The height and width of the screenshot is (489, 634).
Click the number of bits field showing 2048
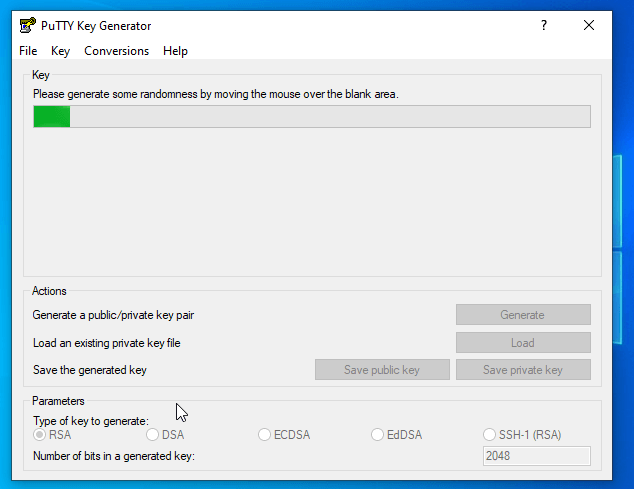tap(537, 456)
